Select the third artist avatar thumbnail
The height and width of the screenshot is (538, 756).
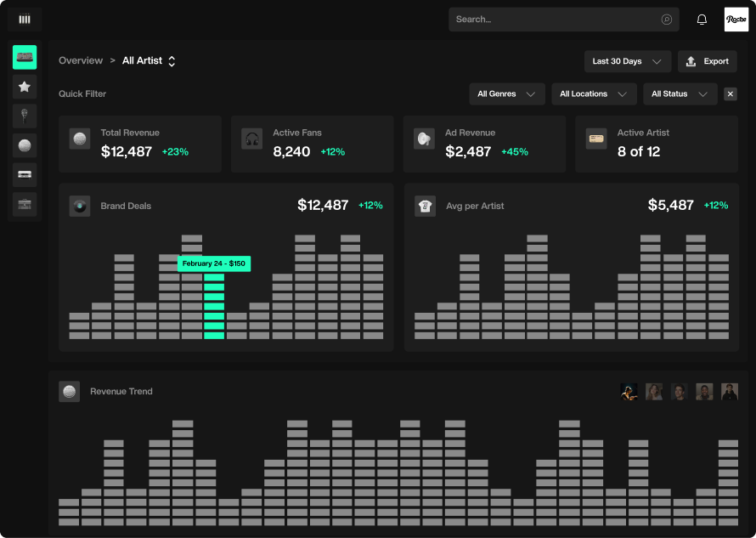pos(679,392)
